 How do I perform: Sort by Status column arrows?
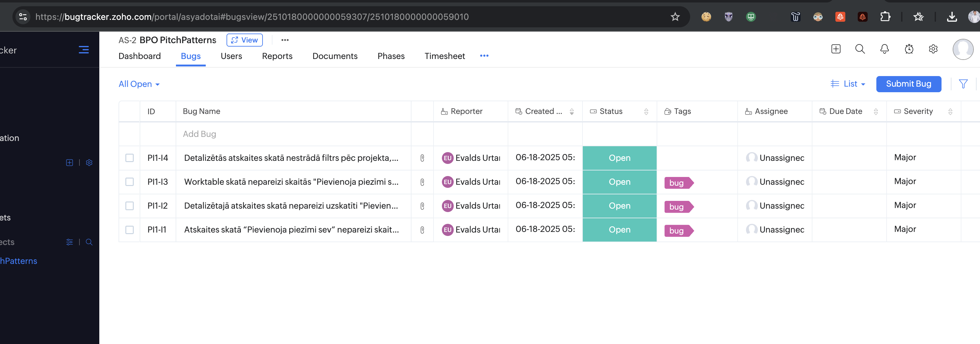pos(646,111)
